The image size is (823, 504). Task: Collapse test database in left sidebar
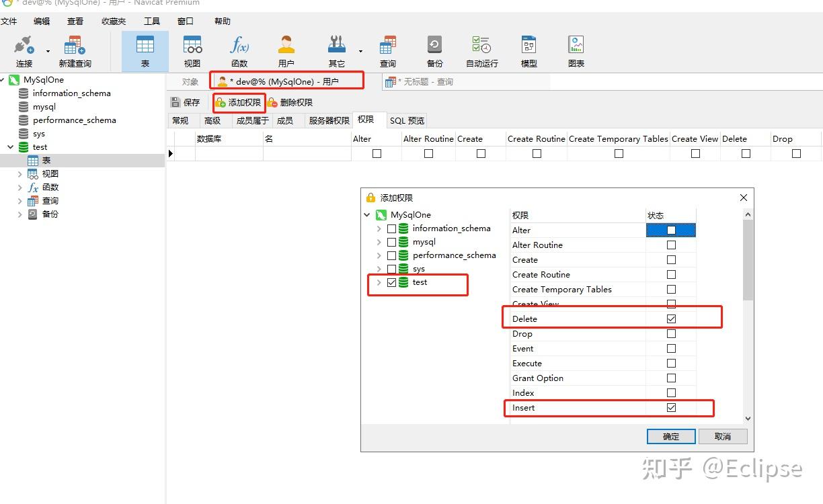tap(11, 147)
